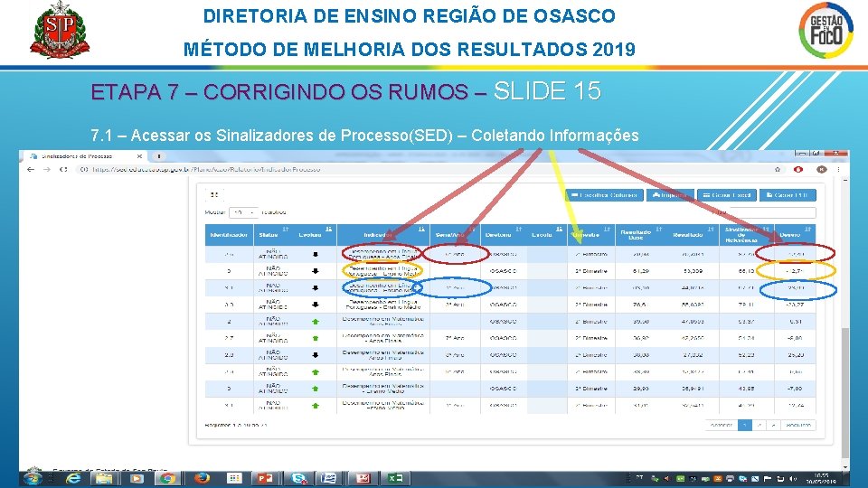Viewport: 868px width, 488px height.
Task: Click the expand table icon button
Action: click(214, 194)
